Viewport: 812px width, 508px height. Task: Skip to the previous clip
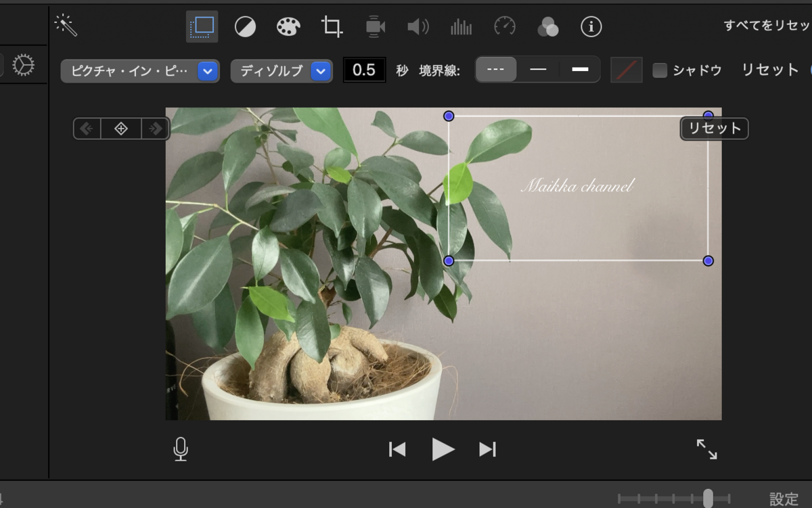[397, 449]
